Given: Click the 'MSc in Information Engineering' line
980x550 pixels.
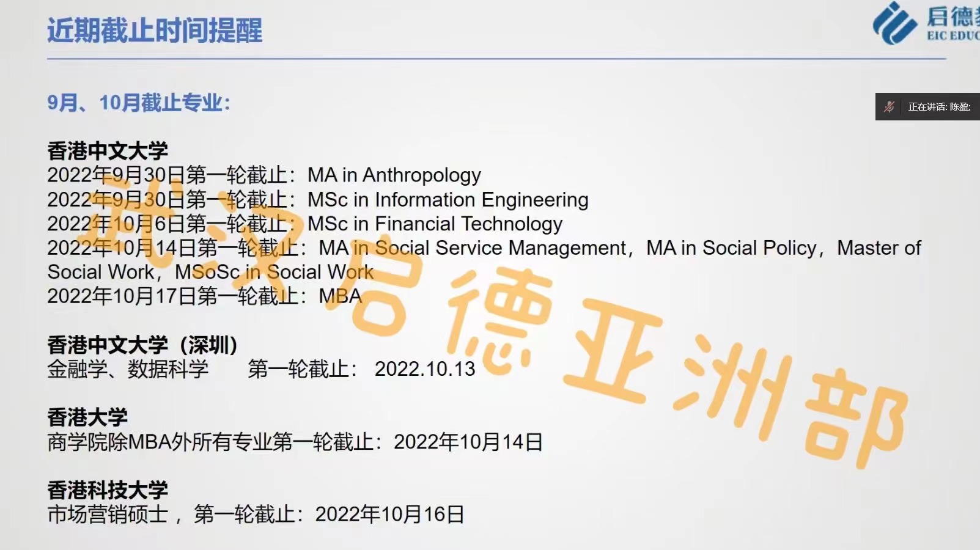Looking at the screenshot, I should point(318,200).
